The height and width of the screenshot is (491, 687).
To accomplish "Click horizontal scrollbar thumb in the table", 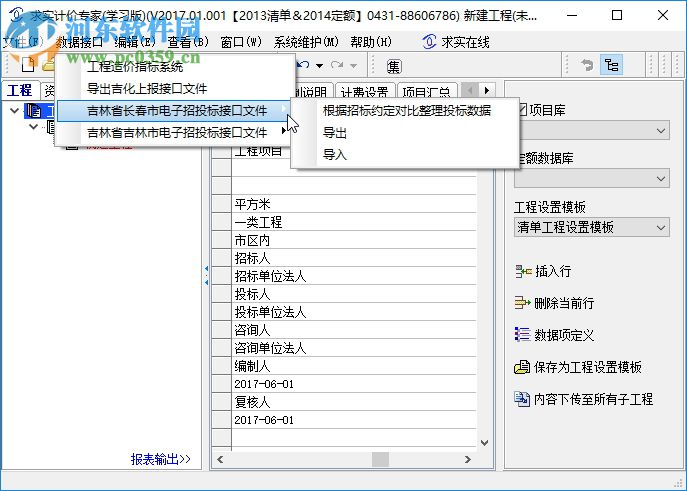I will click(380, 459).
